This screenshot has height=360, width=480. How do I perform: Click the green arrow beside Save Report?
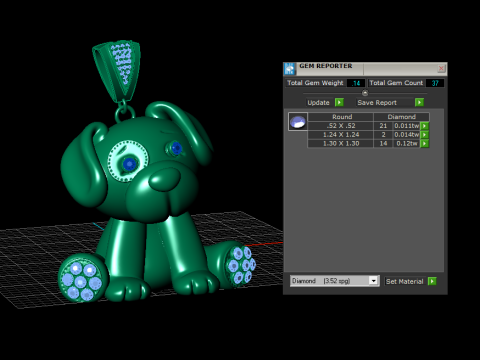[x=419, y=102]
